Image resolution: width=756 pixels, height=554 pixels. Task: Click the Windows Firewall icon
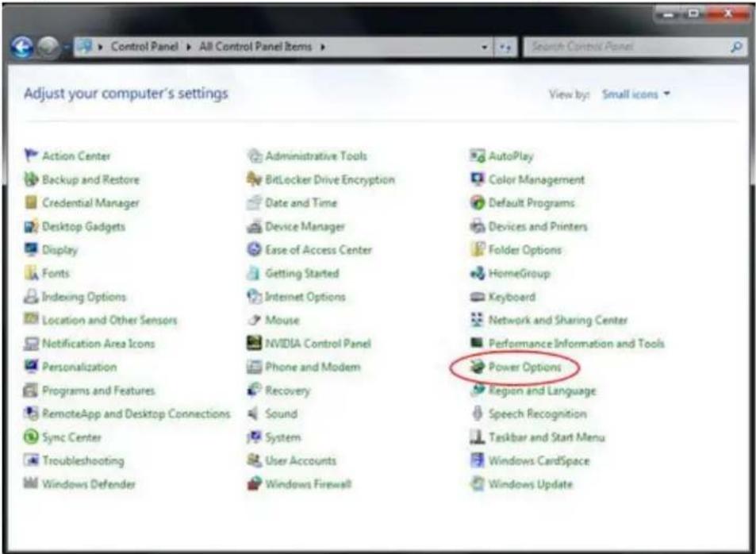pyautogui.click(x=254, y=483)
